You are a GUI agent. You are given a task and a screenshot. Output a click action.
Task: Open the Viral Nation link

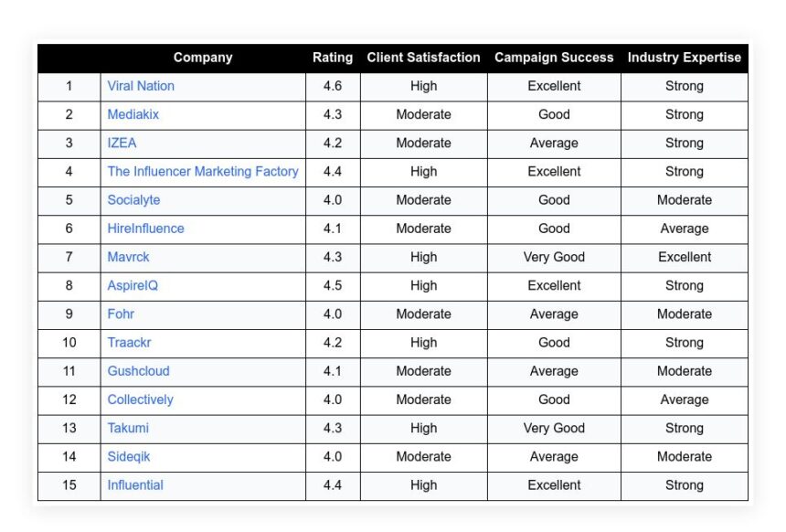tap(141, 86)
